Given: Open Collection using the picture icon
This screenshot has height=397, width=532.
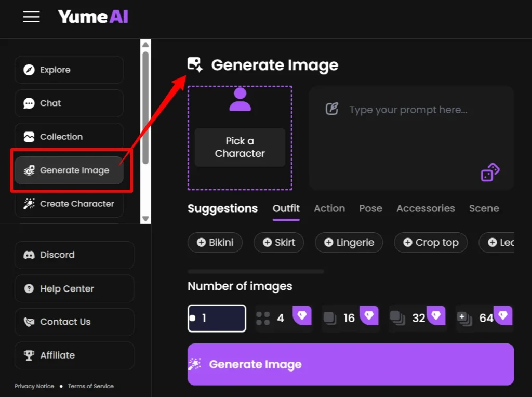Looking at the screenshot, I should pyautogui.click(x=30, y=136).
